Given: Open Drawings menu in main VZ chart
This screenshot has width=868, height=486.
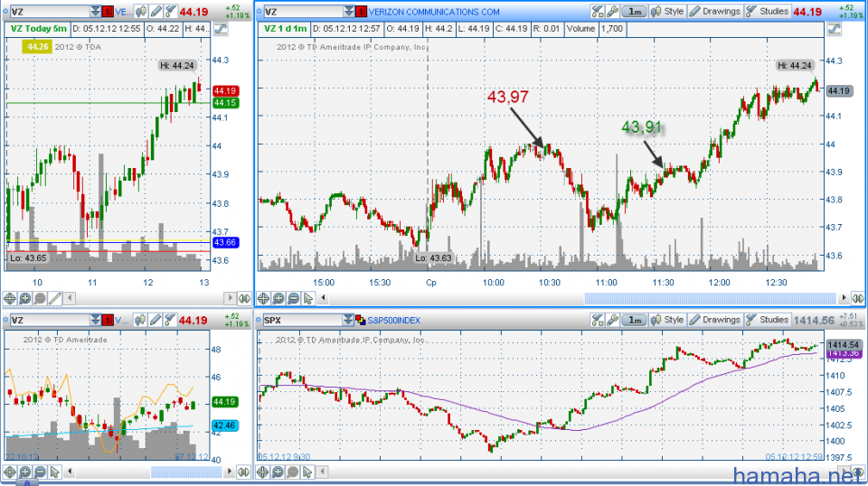Looking at the screenshot, I should [x=714, y=11].
